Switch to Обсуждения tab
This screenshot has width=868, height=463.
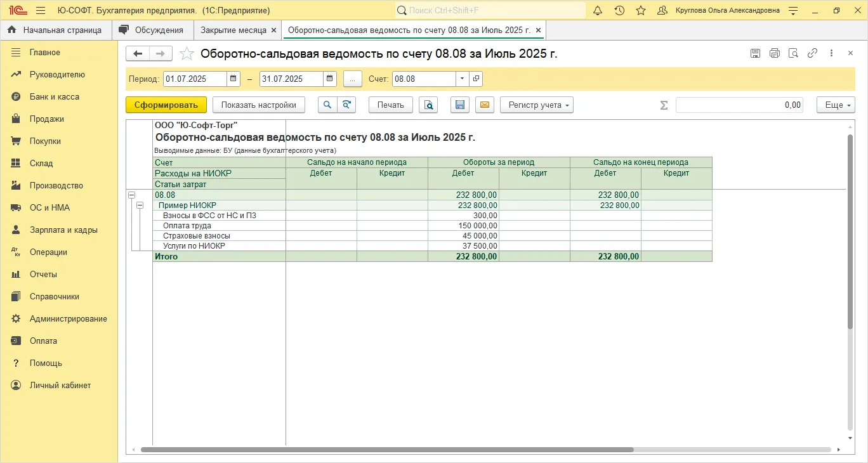click(x=152, y=30)
